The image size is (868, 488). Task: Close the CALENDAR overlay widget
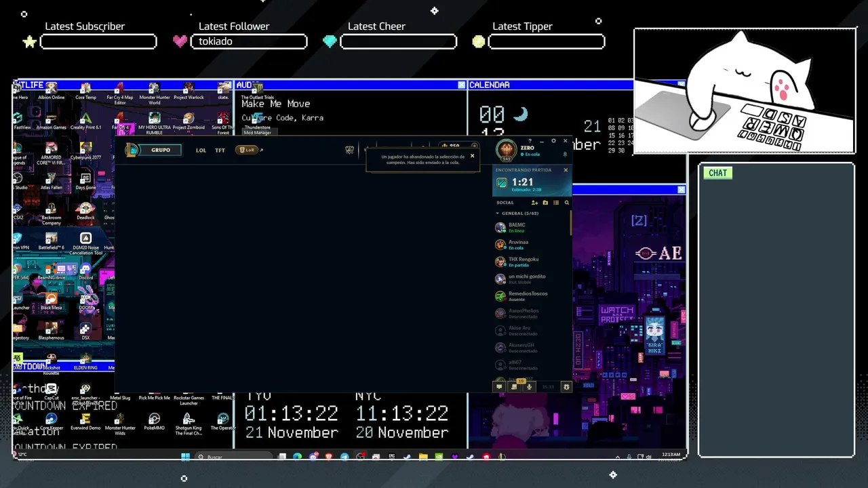(x=682, y=85)
